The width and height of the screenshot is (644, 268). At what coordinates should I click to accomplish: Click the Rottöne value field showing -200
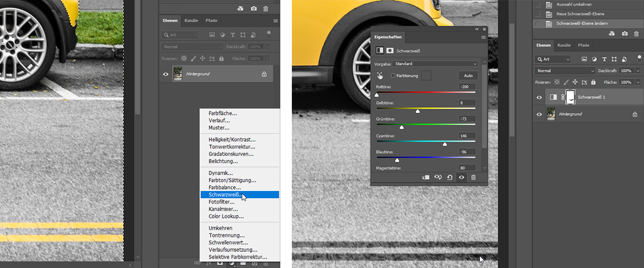pos(467,87)
